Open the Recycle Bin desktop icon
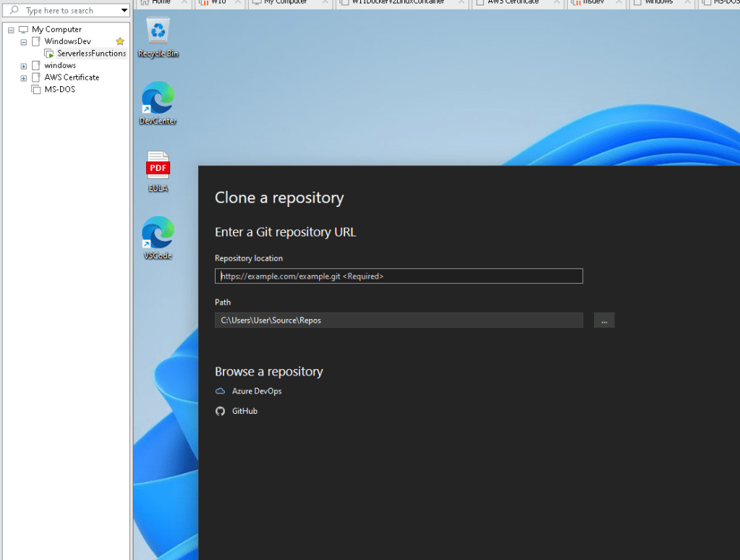The height and width of the screenshot is (560, 740). 158,38
